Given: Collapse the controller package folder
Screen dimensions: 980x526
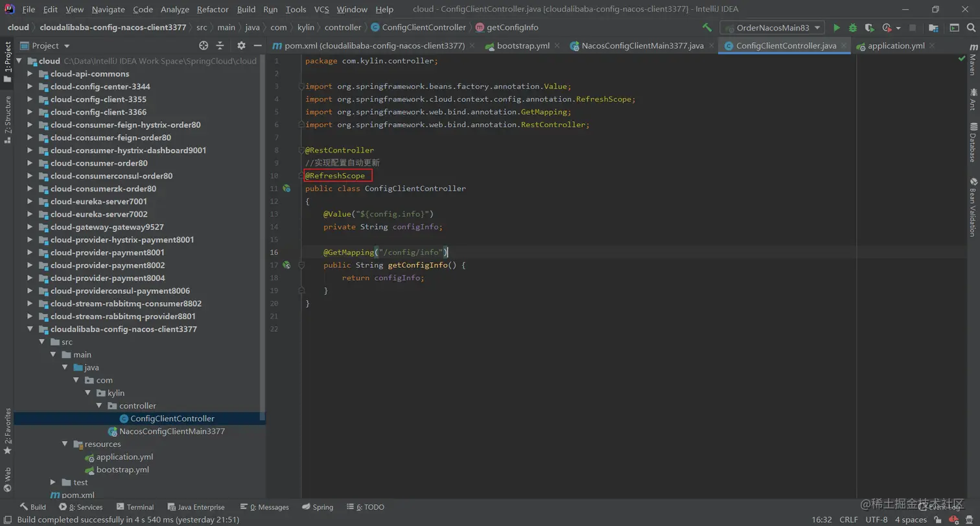Looking at the screenshot, I should click(x=99, y=406).
